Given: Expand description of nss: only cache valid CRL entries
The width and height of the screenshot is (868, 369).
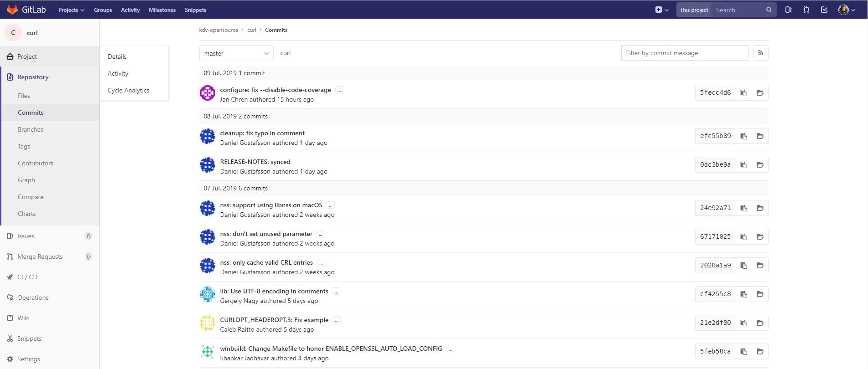Looking at the screenshot, I should [x=321, y=263].
